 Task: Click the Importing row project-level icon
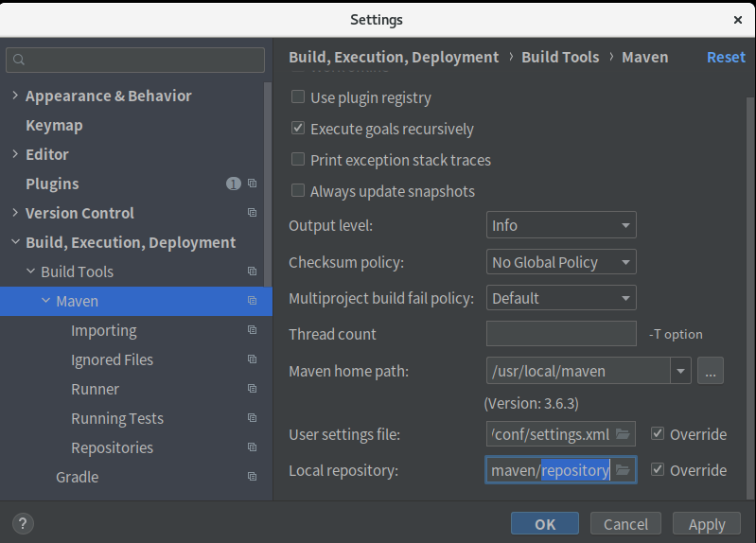click(253, 330)
